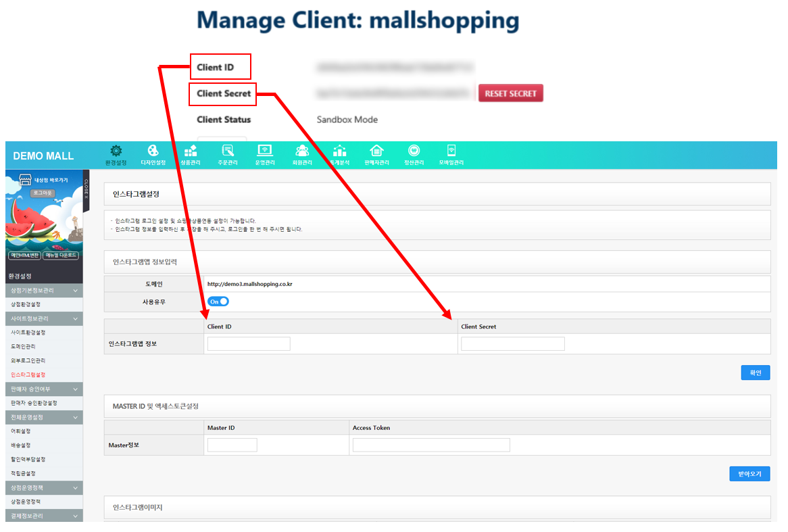Open the 상품관리 blocks icon menu
Screen dimensions: 788x532
(191, 155)
